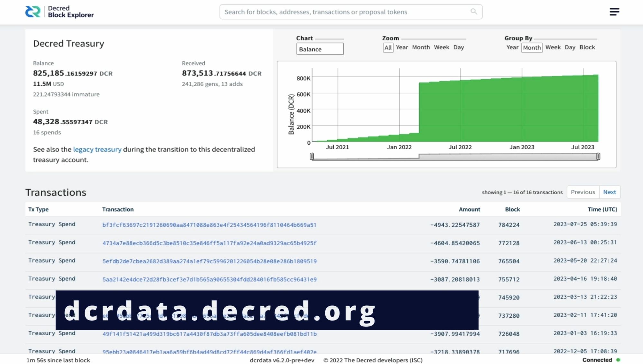This screenshot has width=643, height=364.
Task: Grab the right range selector handle
Action: 598,156
